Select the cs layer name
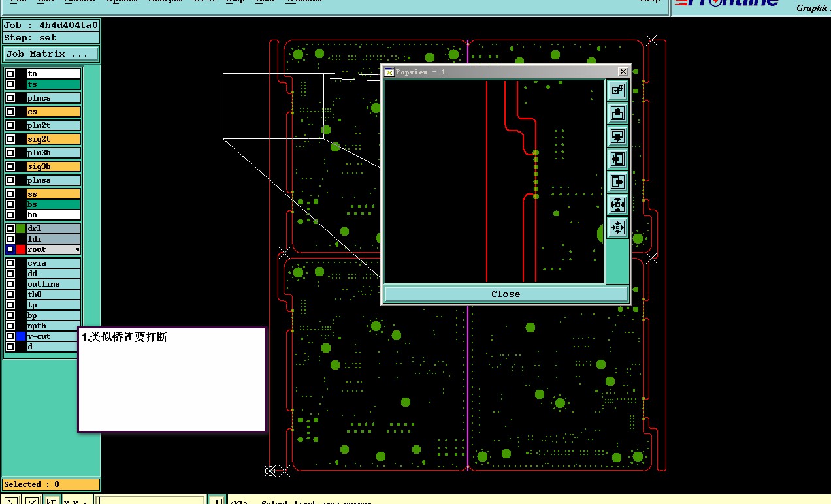 (x=54, y=112)
